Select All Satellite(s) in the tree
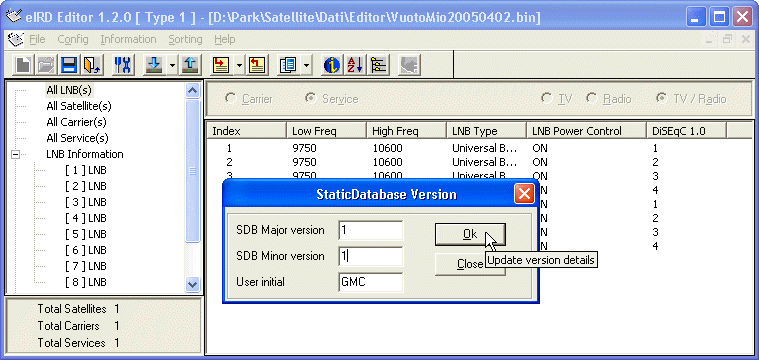Screen dimensions: 759x360 click(x=79, y=106)
